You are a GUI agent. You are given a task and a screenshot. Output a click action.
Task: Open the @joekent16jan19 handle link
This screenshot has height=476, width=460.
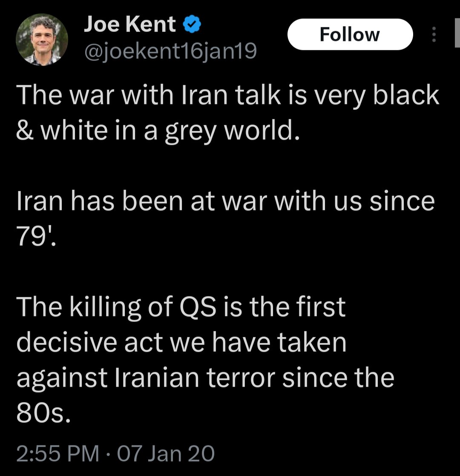pos(170,52)
